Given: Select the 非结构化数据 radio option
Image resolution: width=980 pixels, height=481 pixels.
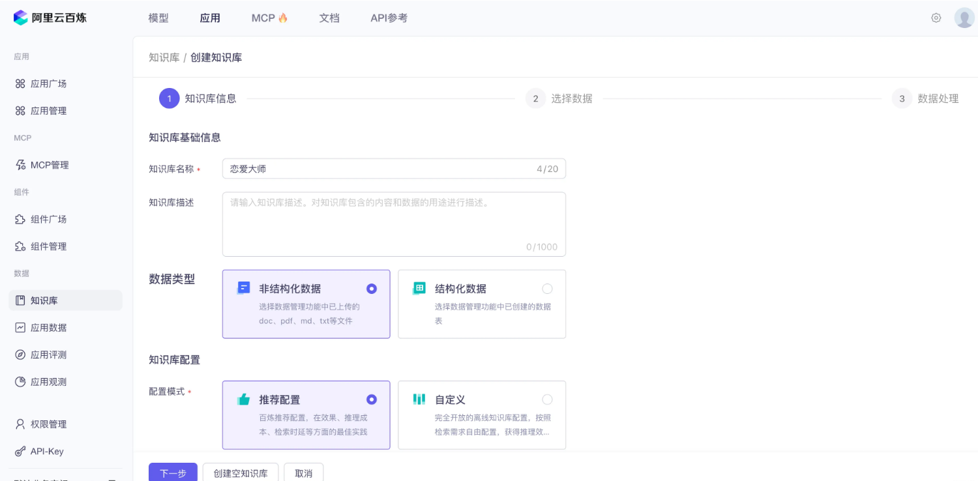Looking at the screenshot, I should [x=372, y=289].
